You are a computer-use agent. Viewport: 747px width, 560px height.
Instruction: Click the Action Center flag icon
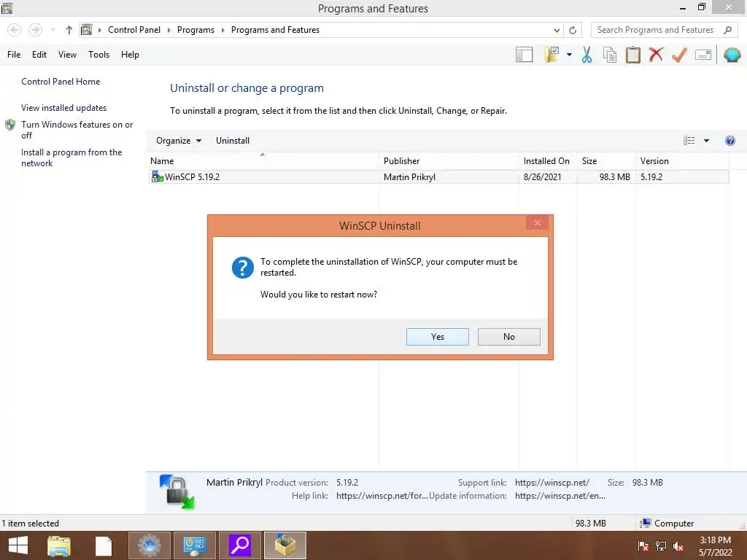[643, 546]
